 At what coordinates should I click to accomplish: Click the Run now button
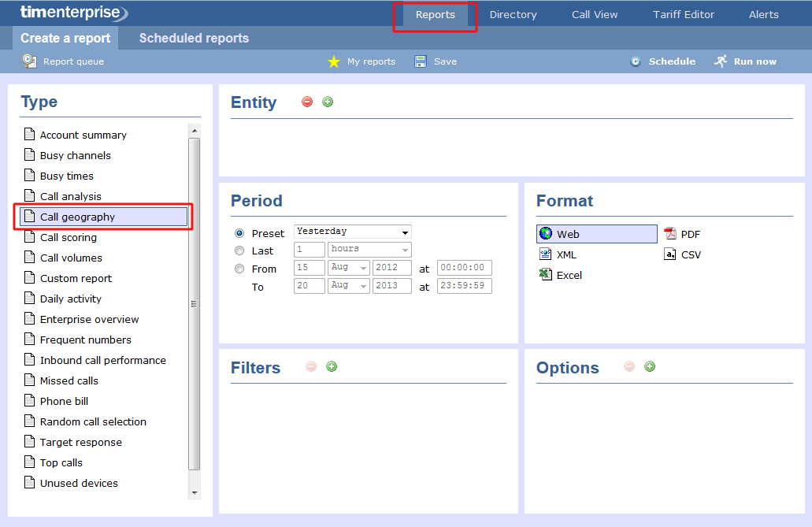coord(745,61)
